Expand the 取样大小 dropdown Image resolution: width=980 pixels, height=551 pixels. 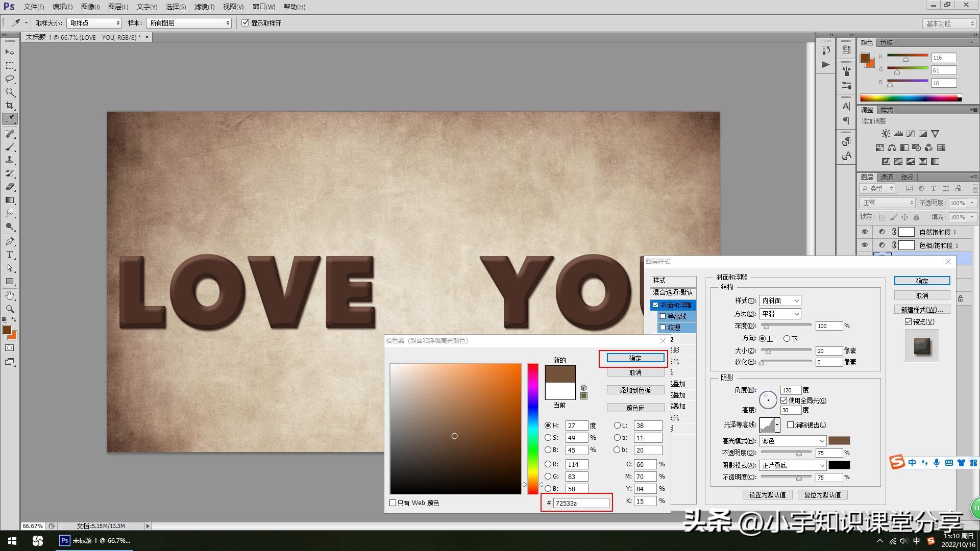(x=94, y=23)
